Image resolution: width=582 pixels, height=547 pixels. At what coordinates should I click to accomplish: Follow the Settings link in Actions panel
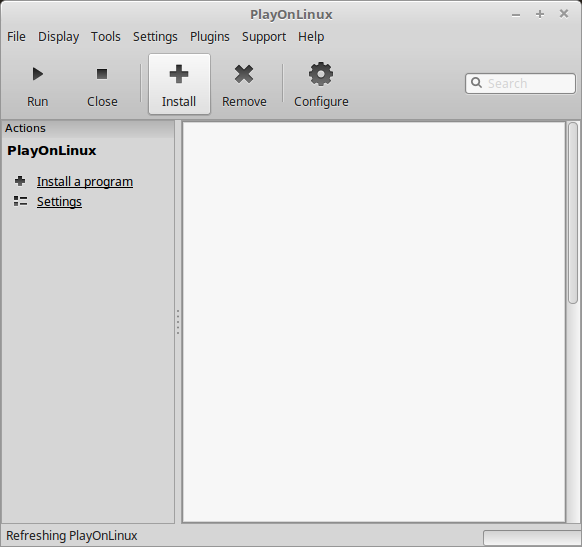point(59,202)
